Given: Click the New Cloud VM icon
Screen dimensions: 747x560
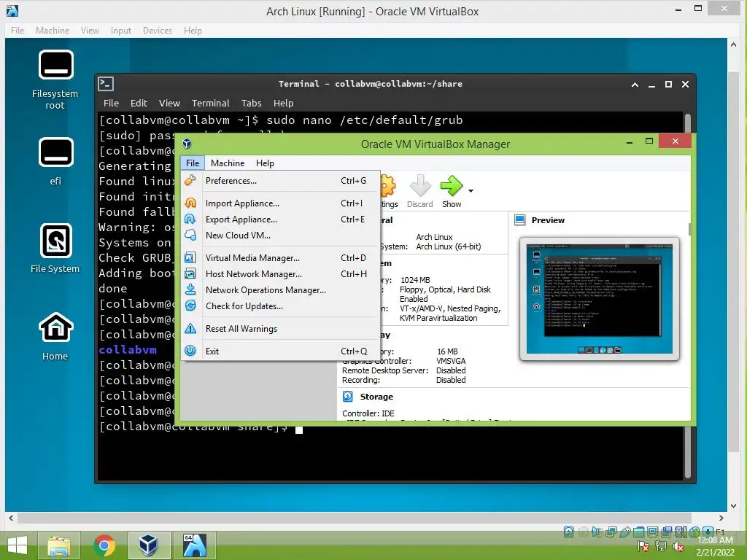Looking at the screenshot, I should click(190, 236).
